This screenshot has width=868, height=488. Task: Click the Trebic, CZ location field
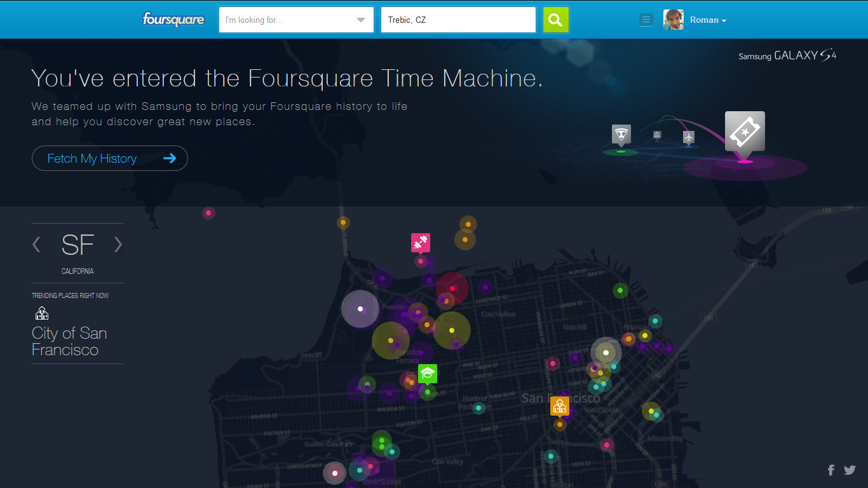pyautogui.click(x=458, y=20)
